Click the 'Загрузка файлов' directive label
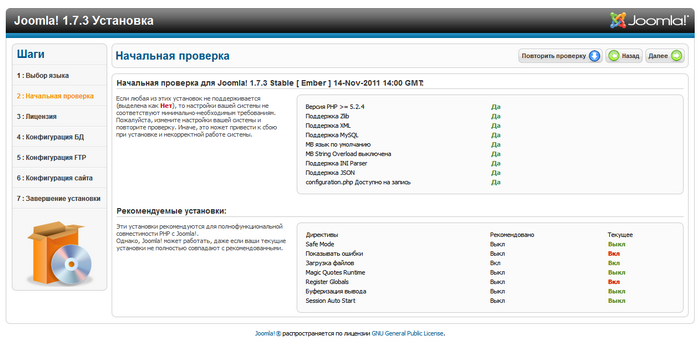Screen dimensions: 700x364 (x=330, y=263)
